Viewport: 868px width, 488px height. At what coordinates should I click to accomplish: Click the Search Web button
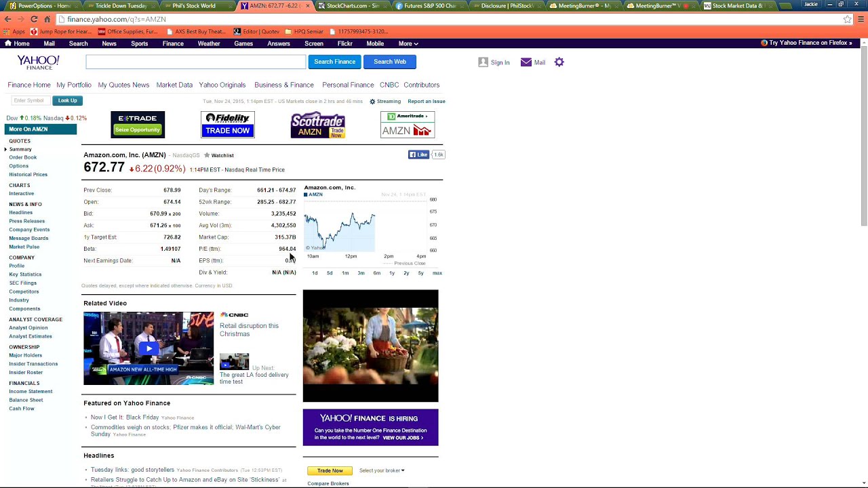[x=390, y=62]
